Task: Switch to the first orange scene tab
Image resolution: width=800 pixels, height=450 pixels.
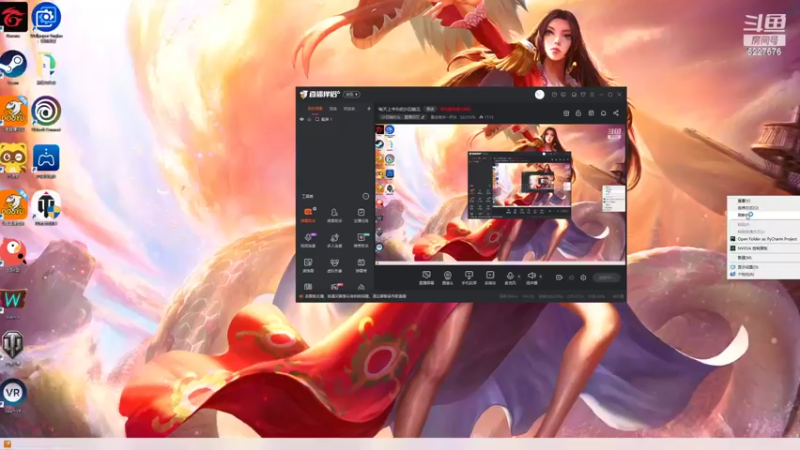Action: click(x=315, y=109)
